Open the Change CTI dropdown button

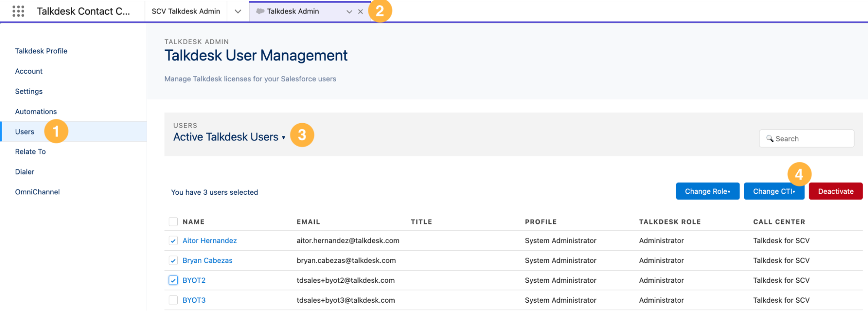774,191
